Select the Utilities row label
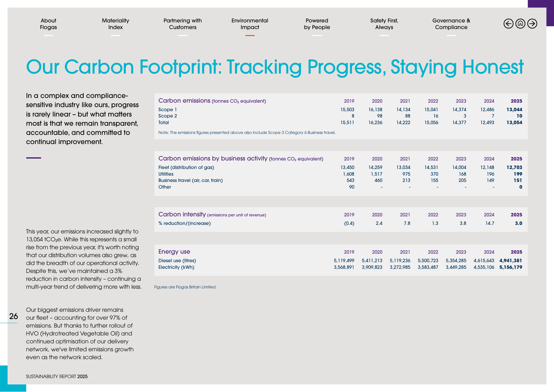Screen dimensions: 554x392 point(166,174)
